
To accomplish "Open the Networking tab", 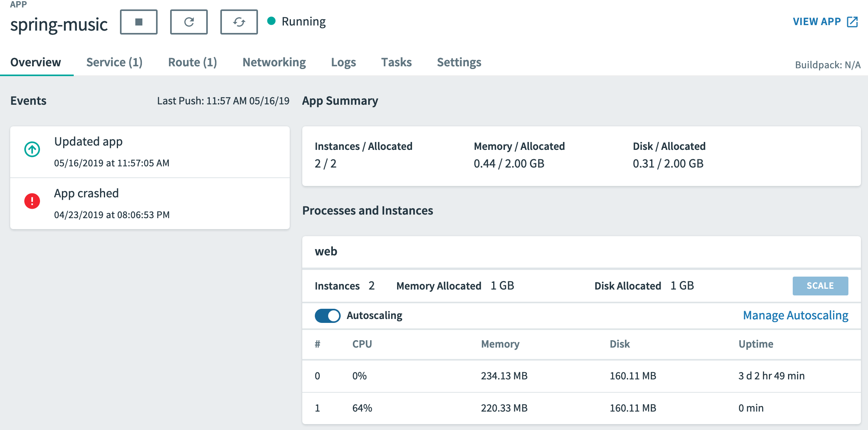I will pos(274,62).
